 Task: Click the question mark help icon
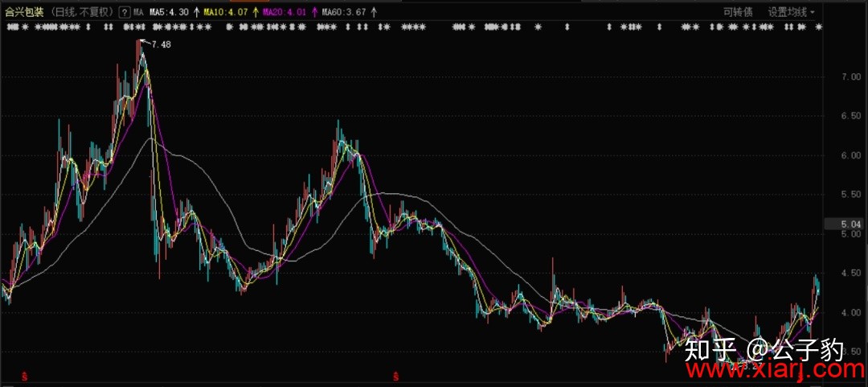[125, 12]
